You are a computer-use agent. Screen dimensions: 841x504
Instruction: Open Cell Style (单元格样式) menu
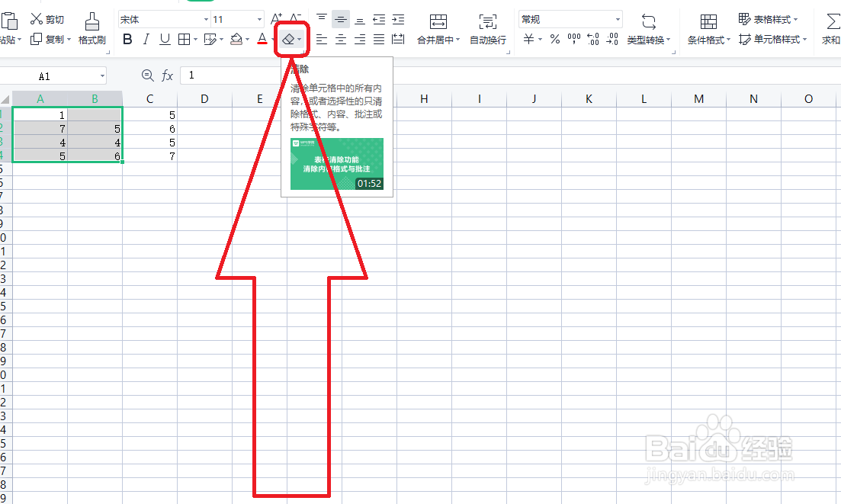(773, 39)
